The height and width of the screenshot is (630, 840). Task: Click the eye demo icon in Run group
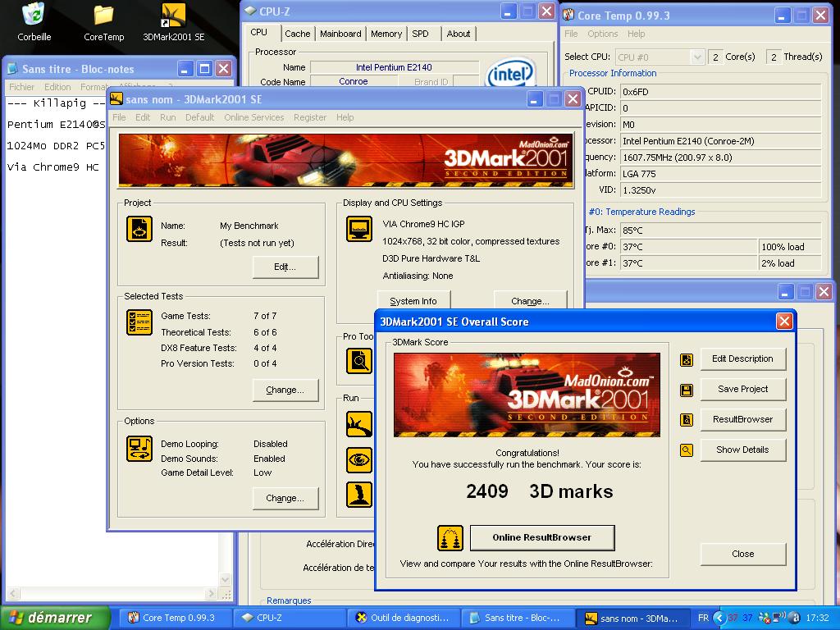coord(359,460)
